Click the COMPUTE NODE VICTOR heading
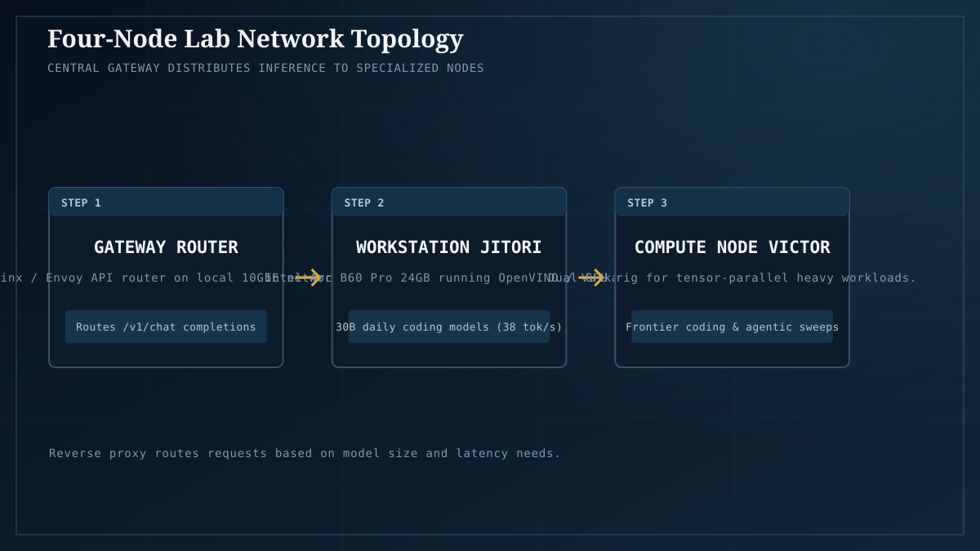Image resolution: width=980 pixels, height=551 pixels. [x=732, y=247]
